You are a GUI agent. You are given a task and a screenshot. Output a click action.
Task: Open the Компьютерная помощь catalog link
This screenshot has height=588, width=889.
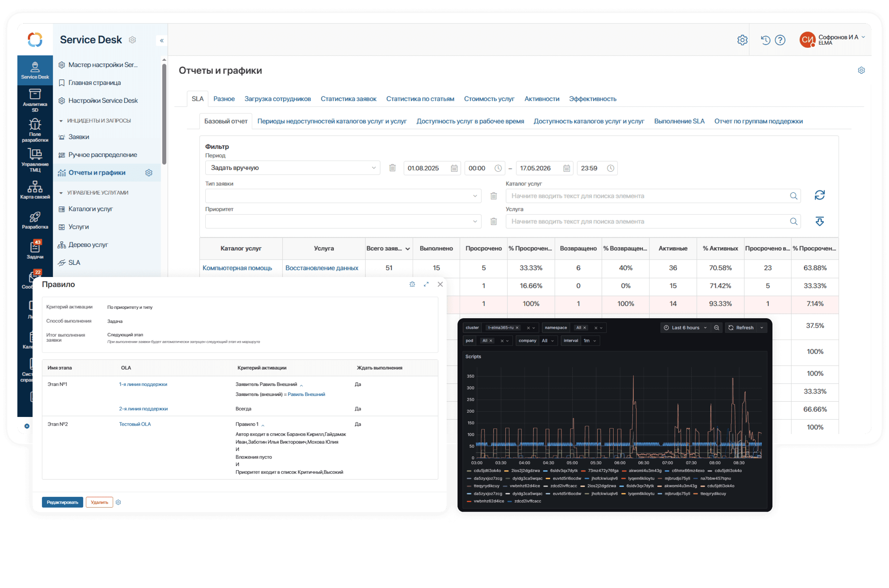pyautogui.click(x=237, y=268)
